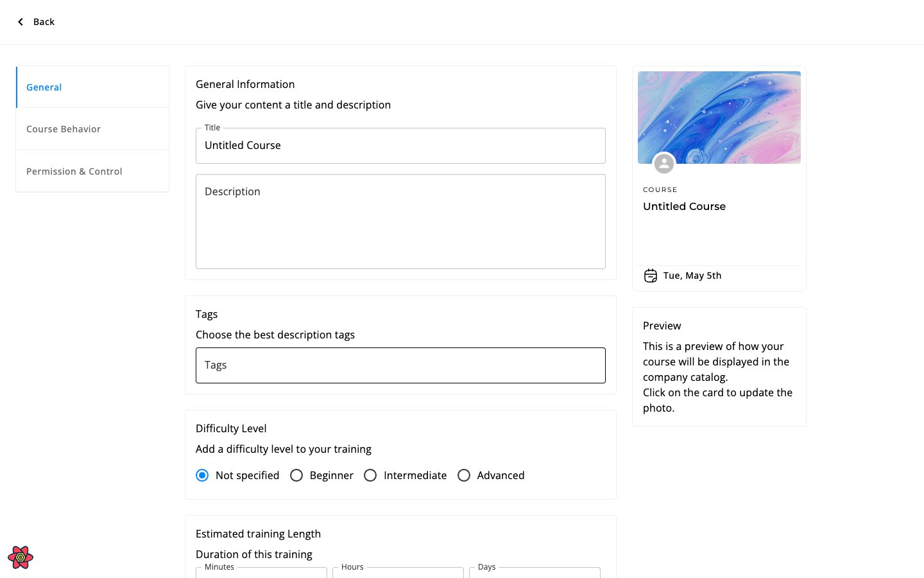Click 'Add a difficulty level to your training'
This screenshot has width=924, height=578.
click(x=284, y=449)
